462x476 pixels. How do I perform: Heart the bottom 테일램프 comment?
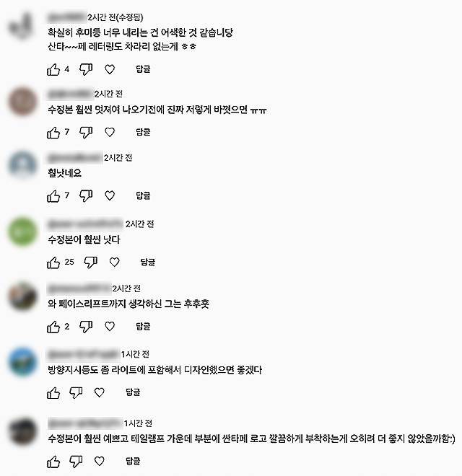[100, 461]
